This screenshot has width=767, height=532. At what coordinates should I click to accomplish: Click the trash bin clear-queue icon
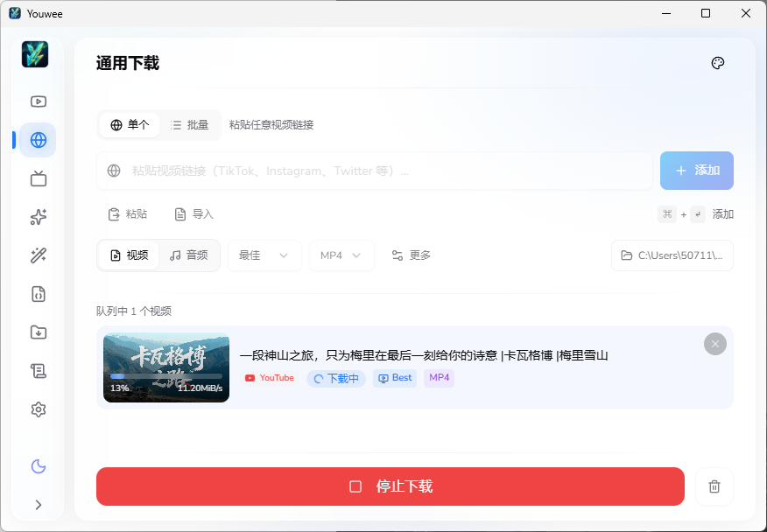tap(714, 486)
